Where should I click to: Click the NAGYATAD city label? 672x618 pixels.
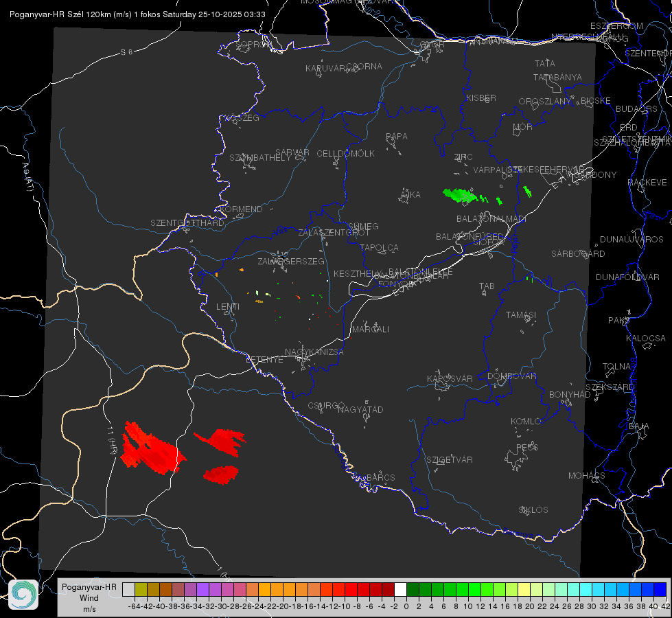pyautogui.click(x=360, y=409)
